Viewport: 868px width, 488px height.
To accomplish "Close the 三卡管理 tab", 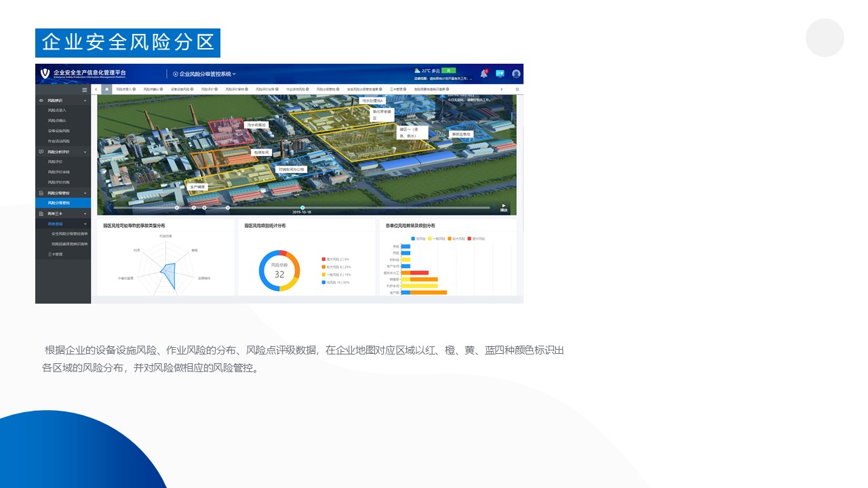I will pyautogui.click(x=405, y=89).
